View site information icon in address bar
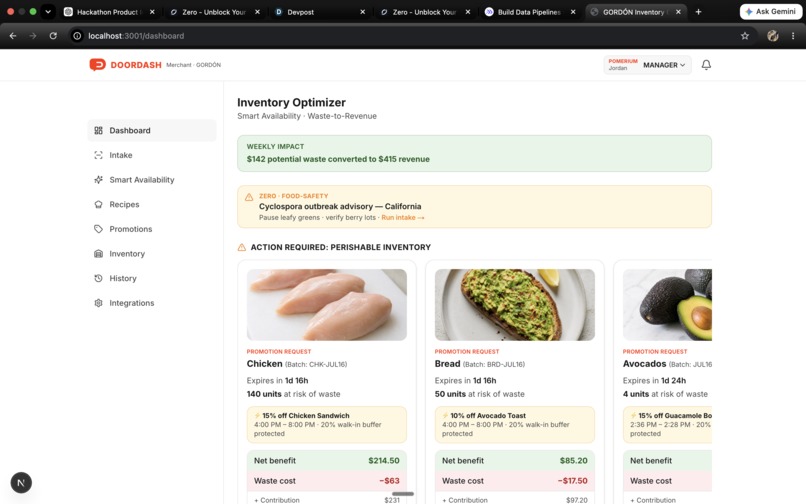The height and width of the screenshot is (504, 806). [x=77, y=36]
